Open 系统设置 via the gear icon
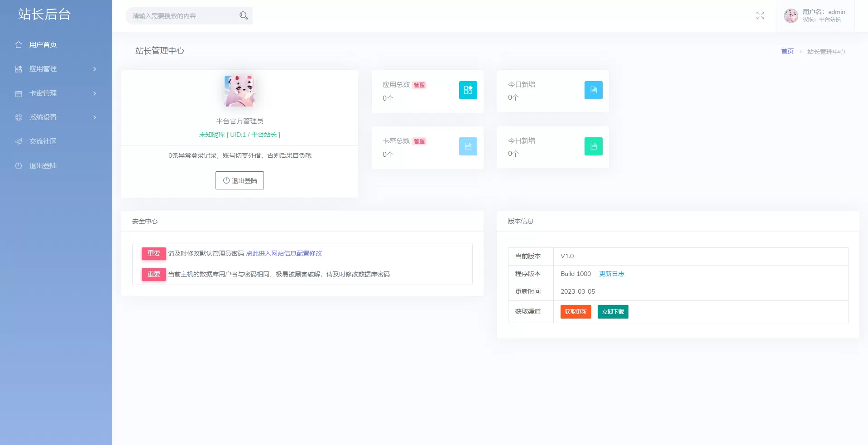 (x=18, y=117)
